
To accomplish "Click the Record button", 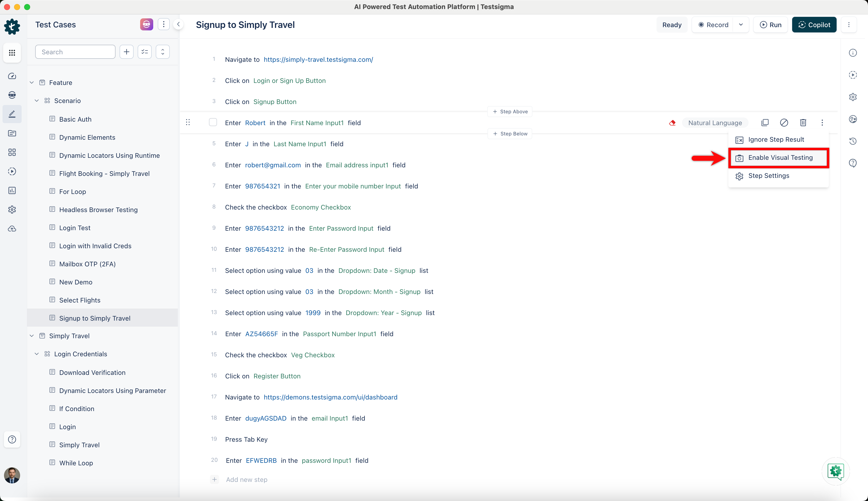I will tap(713, 25).
